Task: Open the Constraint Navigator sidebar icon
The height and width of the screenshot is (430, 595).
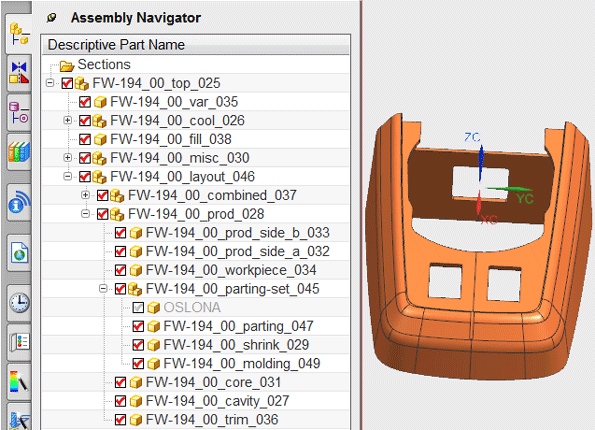Action: pyautogui.click(x=19, y=73)
